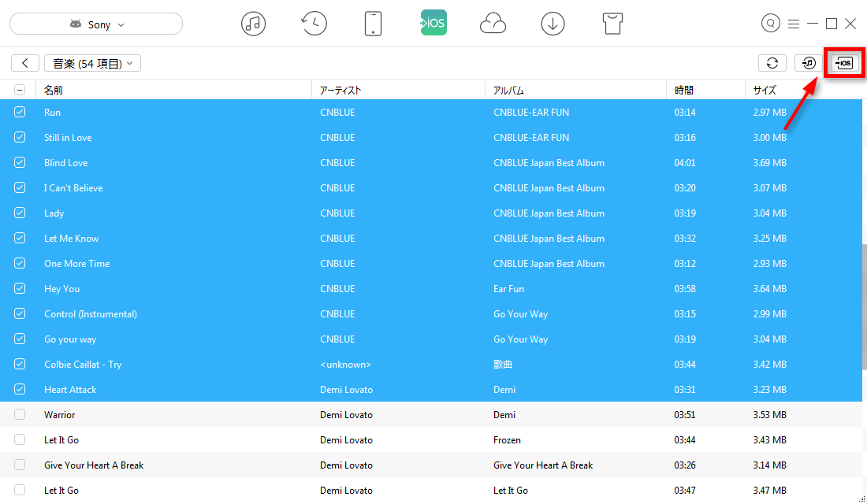Go back with the left arrow button
The height and width of the screenshot is (504, 867).
(x=25, y=63)
